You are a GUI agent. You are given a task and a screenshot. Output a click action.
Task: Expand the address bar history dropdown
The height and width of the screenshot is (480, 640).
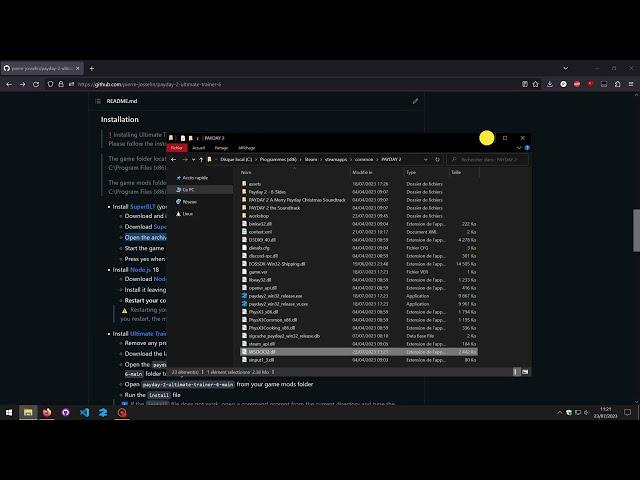426,160
